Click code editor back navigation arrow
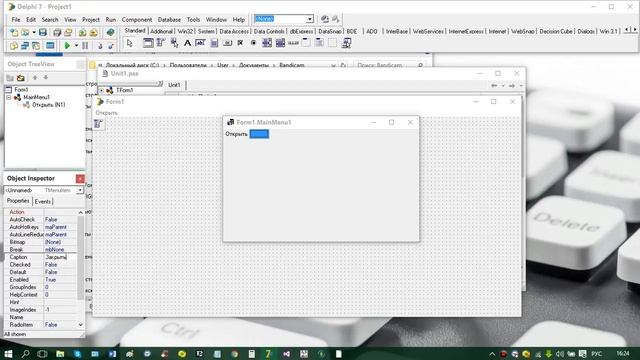 coord(494,85)
